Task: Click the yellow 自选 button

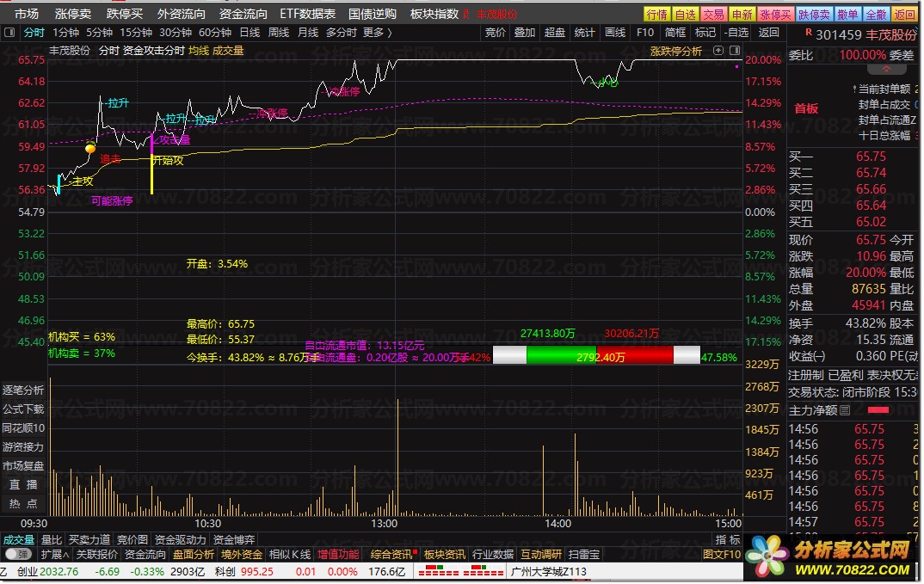Action: point(686,14)
